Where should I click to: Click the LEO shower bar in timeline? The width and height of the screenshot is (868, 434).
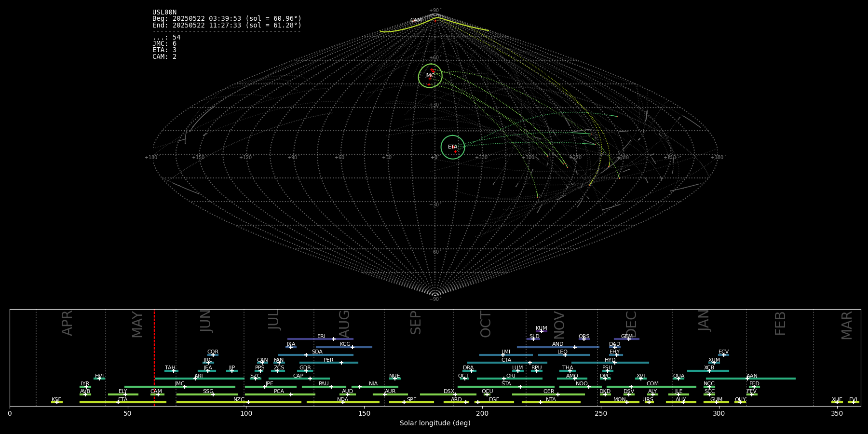point(564,355)
